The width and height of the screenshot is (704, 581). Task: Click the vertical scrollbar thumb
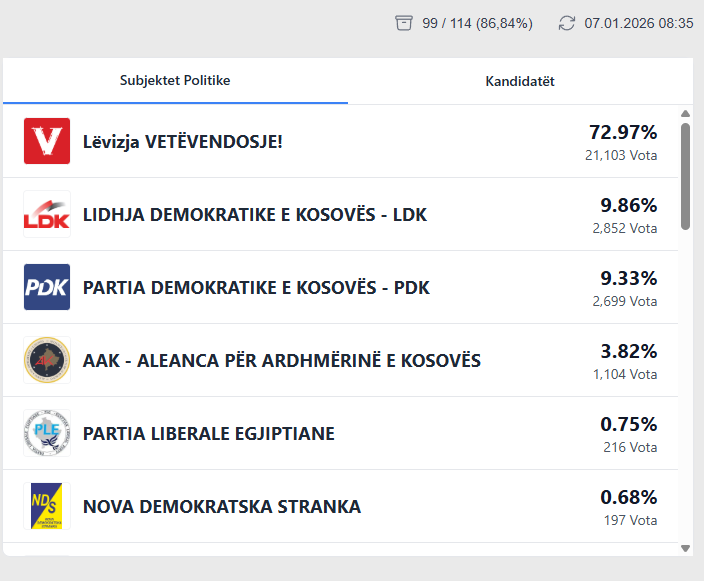click(x=685, y=175)
